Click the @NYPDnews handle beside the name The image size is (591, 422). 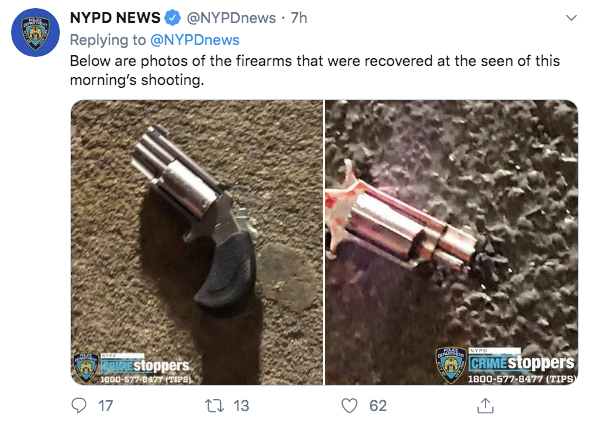pyautogui.click(x=231, y=18)
